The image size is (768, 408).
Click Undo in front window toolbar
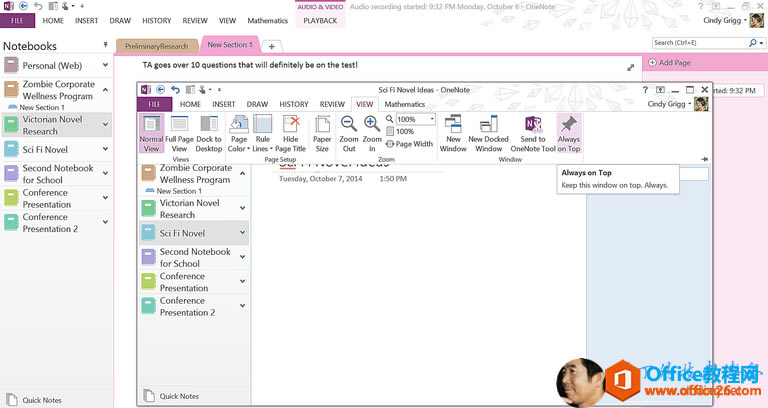175,90
